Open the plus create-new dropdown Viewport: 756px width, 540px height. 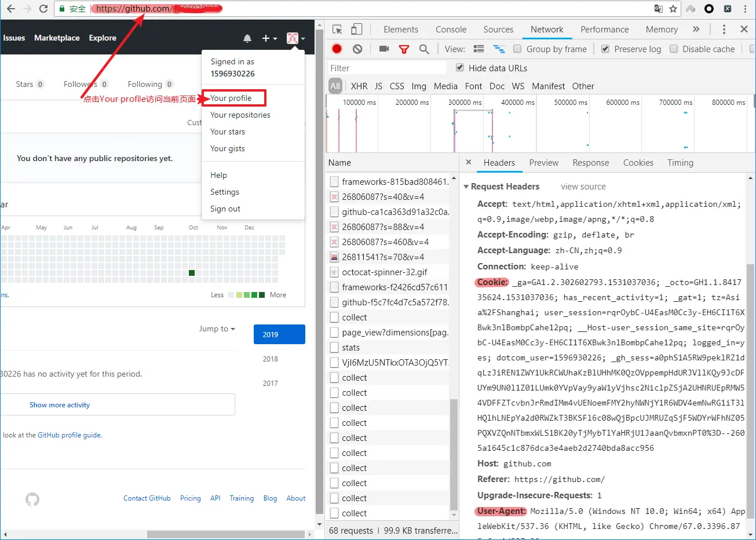269,38
